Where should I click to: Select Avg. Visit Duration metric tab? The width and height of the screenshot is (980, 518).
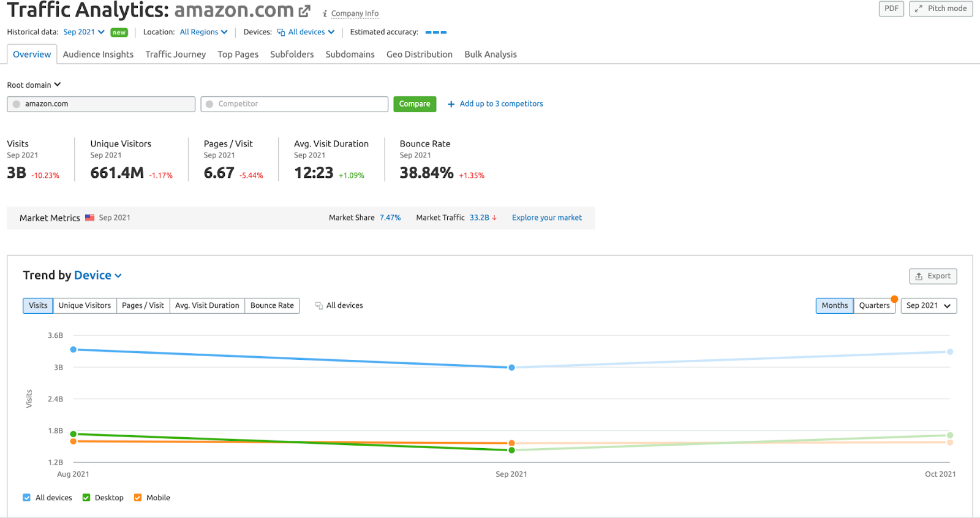point(207,305)
